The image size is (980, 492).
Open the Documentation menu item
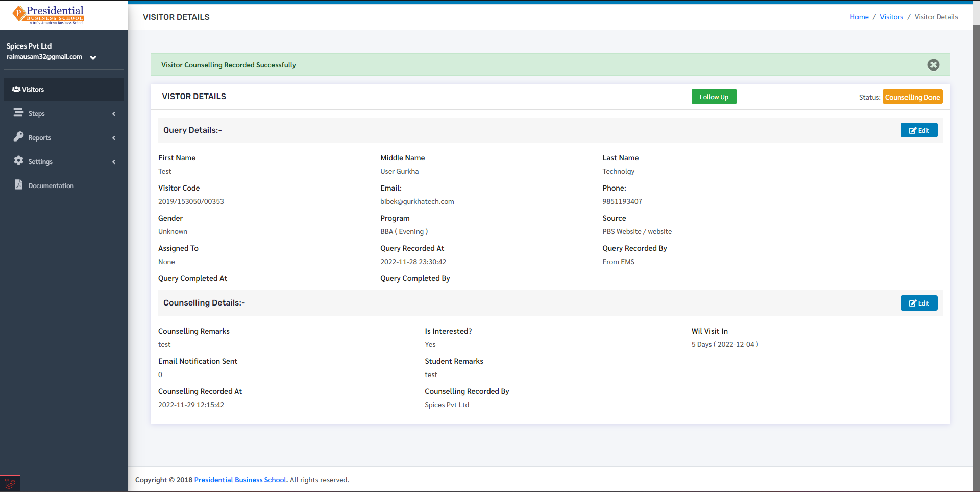pos(64,185)
